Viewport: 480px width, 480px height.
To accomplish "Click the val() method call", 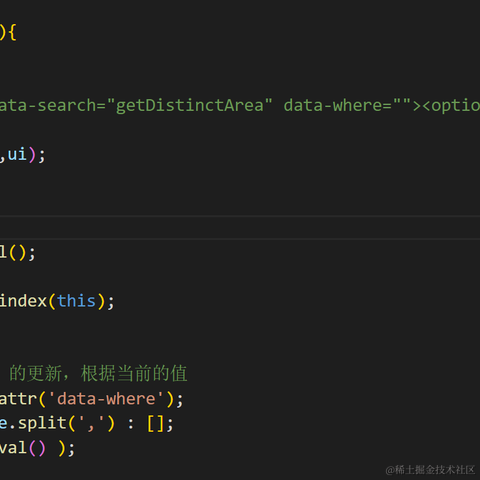I will 22,448.
